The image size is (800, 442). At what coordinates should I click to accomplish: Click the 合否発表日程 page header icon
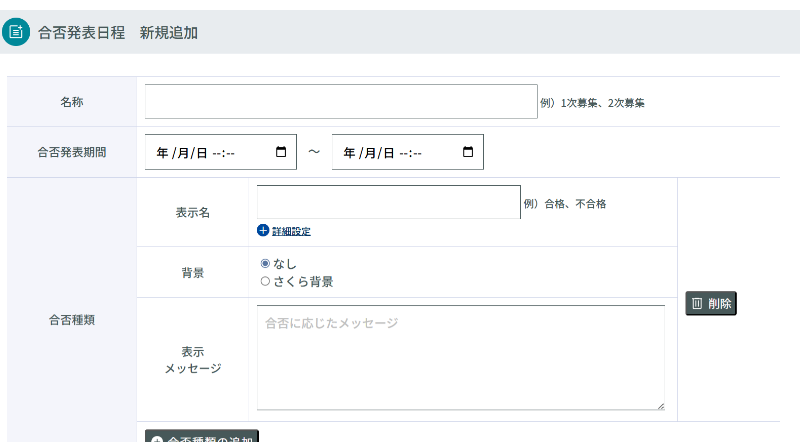click(16, 32)
